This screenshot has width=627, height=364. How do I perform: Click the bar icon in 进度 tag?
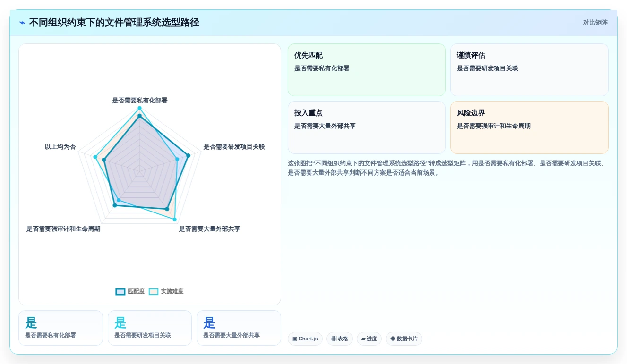[x=363, y=339]
